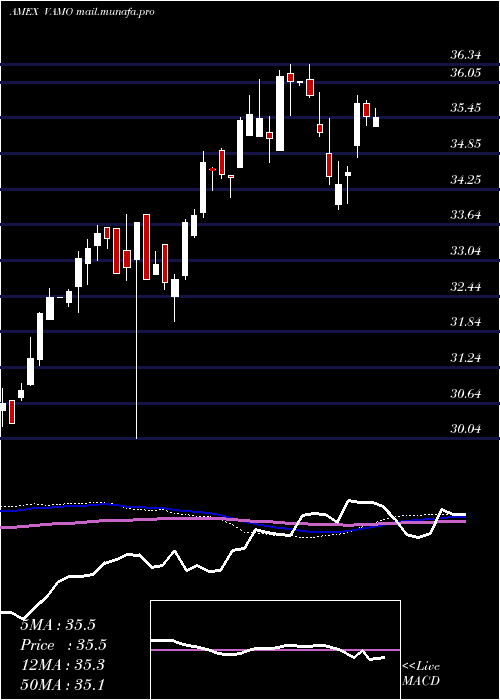500x700 pixels.
Task: Click the 31.84 price axis label
Action: click(x=465, y=322)
